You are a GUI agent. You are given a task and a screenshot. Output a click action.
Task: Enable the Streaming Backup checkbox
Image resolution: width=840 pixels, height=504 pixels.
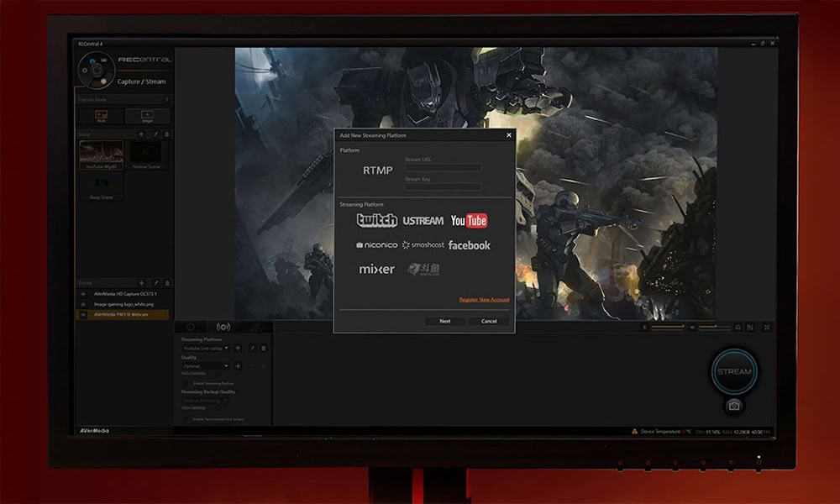point(186,383)
